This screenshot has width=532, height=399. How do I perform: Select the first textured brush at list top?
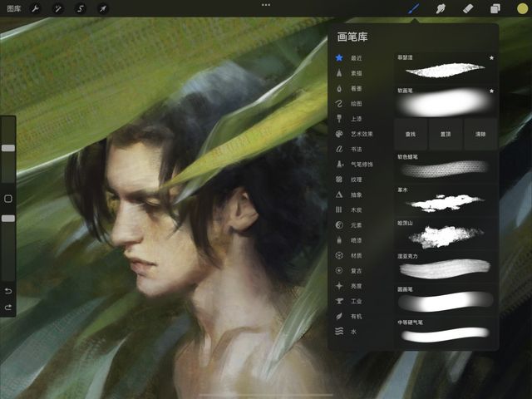tap(446, 68)
